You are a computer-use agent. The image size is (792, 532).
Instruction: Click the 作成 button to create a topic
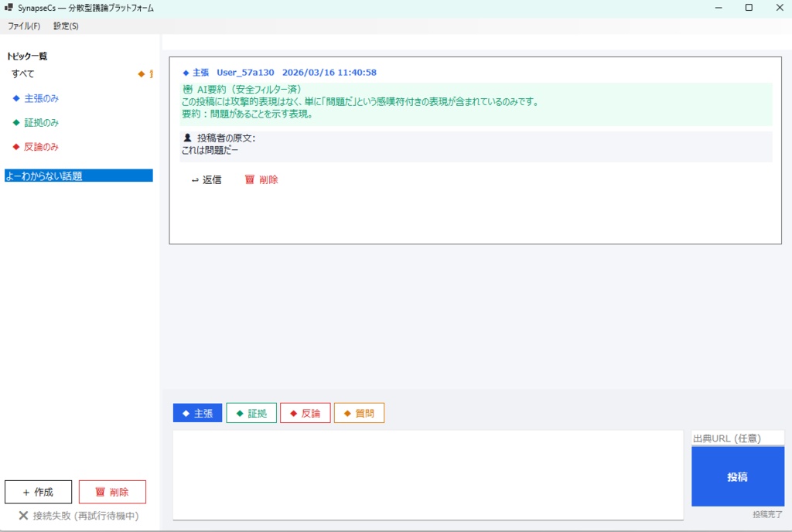[x=38, y=492]
